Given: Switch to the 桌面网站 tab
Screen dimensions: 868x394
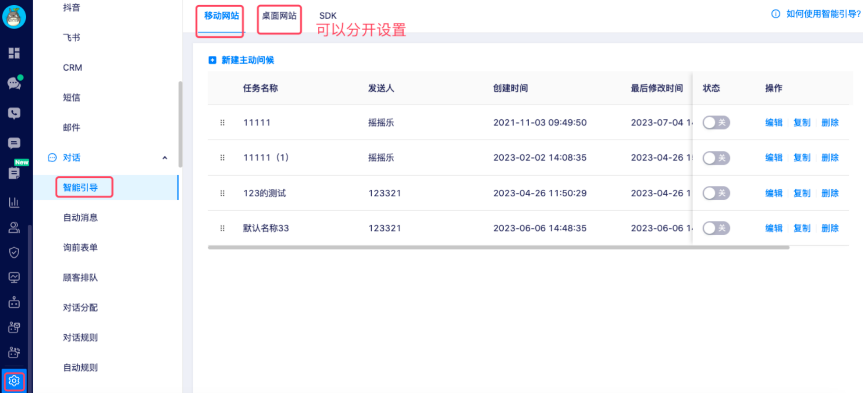Looking at the screenshot, I should [x=279, y=16].
